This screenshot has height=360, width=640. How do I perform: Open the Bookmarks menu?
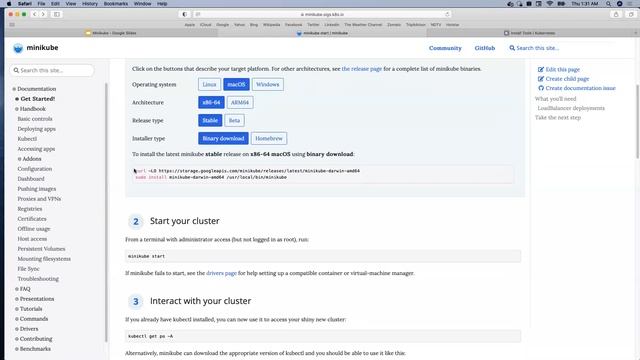[x=116, y=4]
